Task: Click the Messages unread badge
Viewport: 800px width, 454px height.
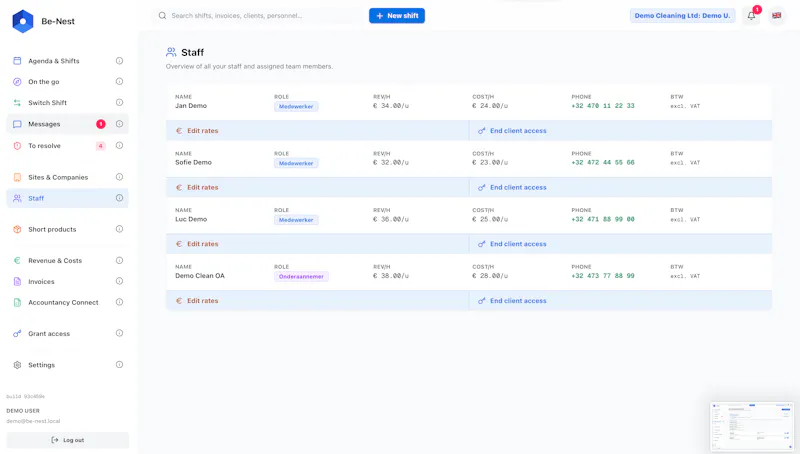Action: (101, 124)
